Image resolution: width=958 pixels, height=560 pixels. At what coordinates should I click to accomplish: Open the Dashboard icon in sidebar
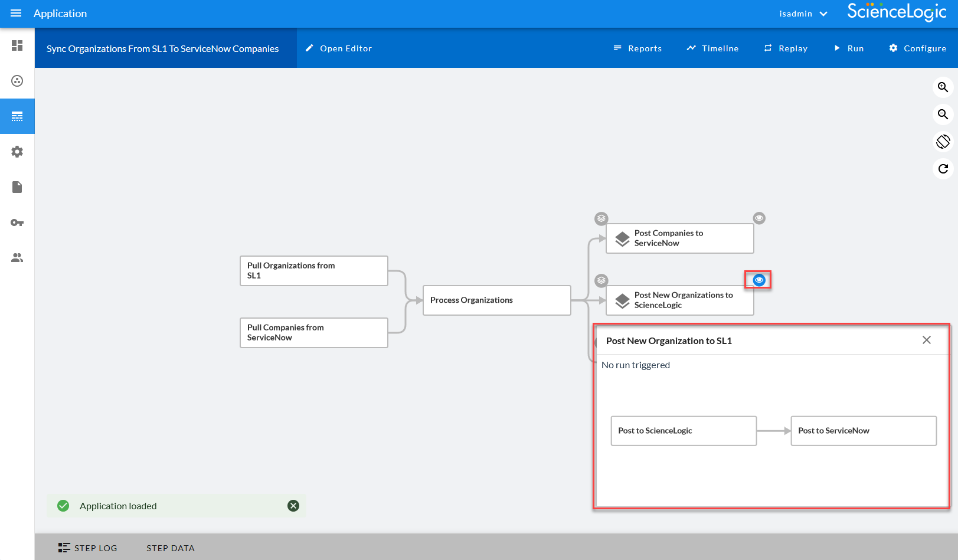click(x=17, y=45)
